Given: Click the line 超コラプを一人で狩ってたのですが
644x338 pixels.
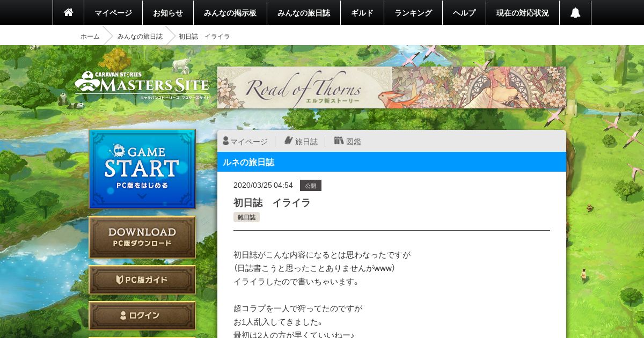Looking at the screenshot, I should point(298,308).
